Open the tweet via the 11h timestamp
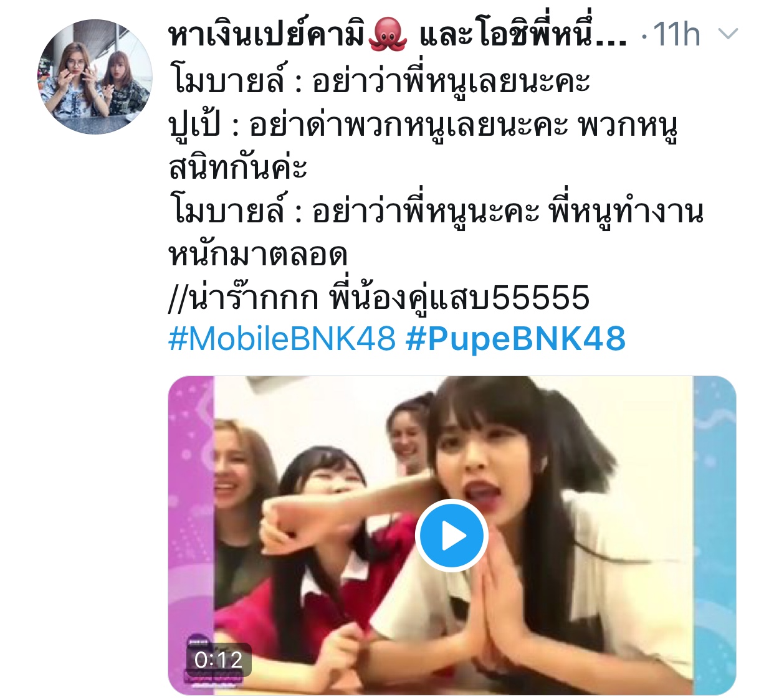Viewport: 774px width, 700px height. click(676, 34)
